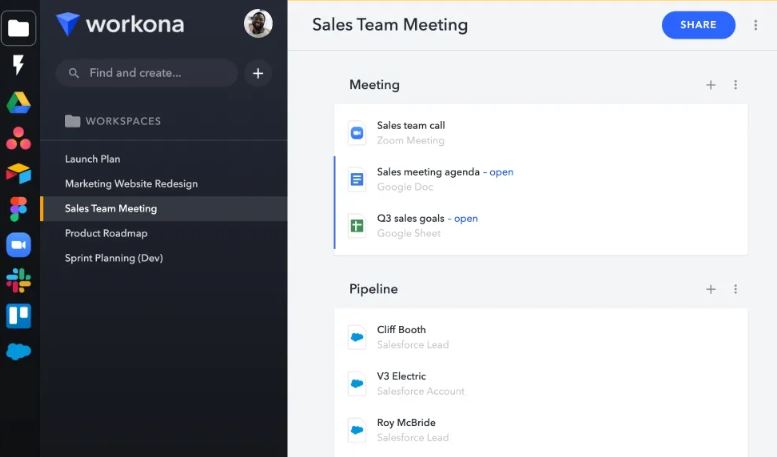
Task: Click the Google Doc icon for agenda
Action: pyautogui.click(x=357, y=179)
